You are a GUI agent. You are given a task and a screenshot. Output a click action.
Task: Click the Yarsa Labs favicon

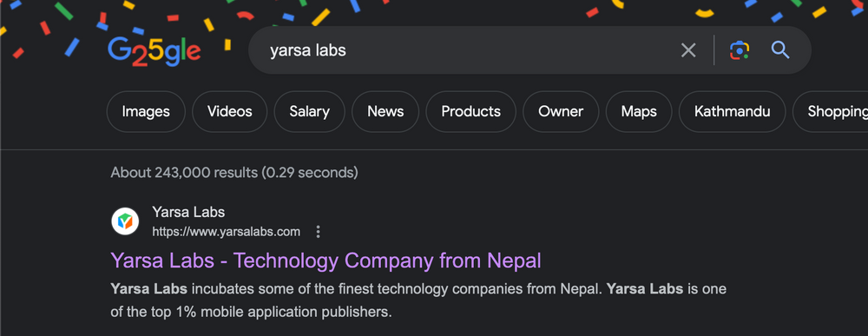click(125, 221)
